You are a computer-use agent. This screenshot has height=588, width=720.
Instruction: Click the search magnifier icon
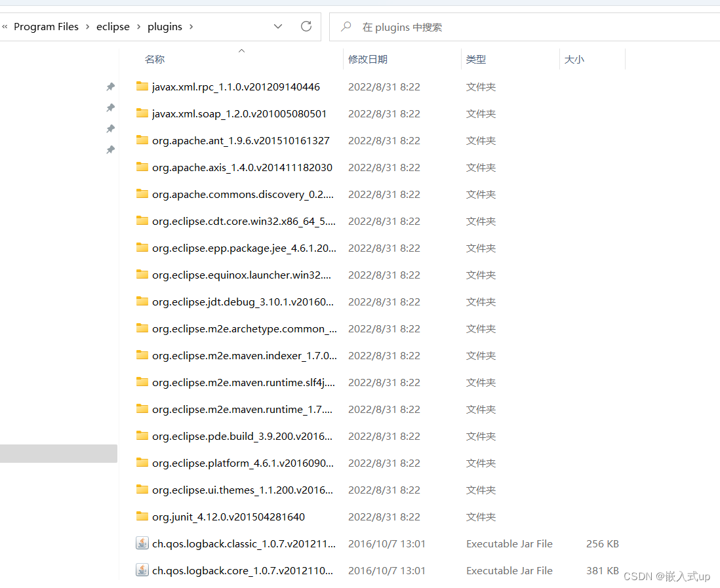[346, 27]
